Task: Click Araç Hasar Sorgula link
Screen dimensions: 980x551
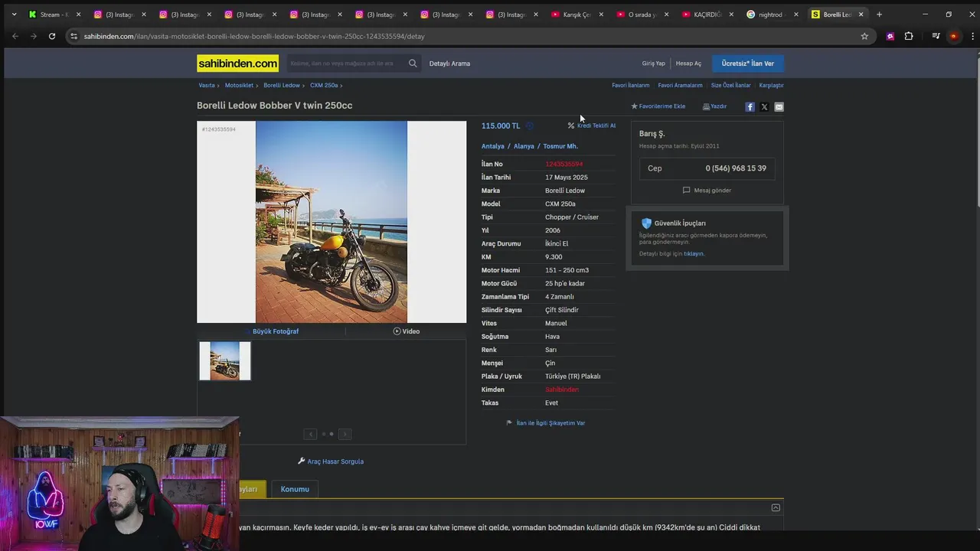Action: (x=331, y=461)
